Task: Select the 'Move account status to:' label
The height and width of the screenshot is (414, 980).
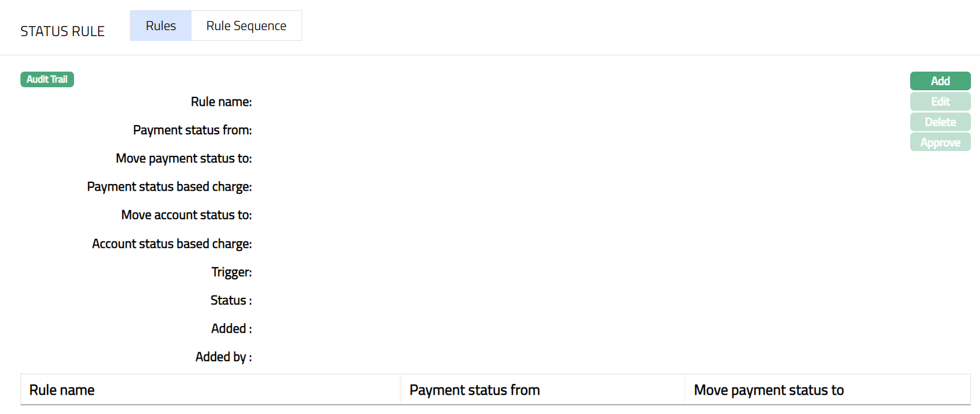Action: pyautogui.click(x=187, y=215)
